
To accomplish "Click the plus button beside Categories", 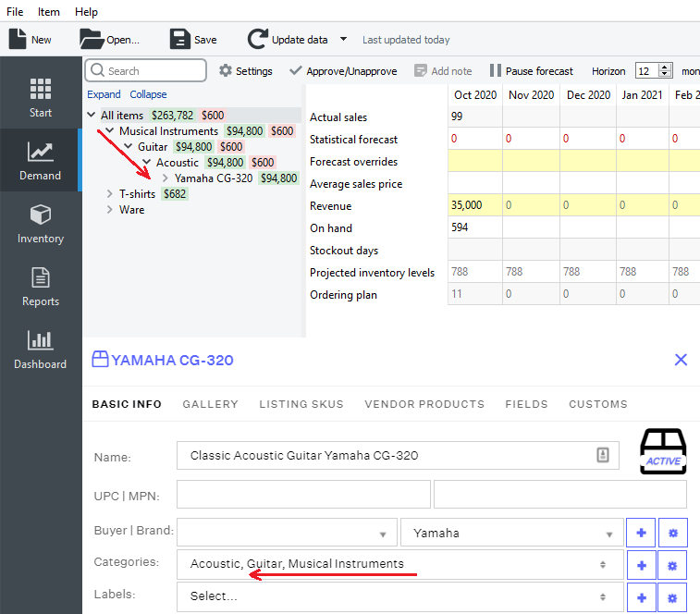I will (x=641, y=564).
